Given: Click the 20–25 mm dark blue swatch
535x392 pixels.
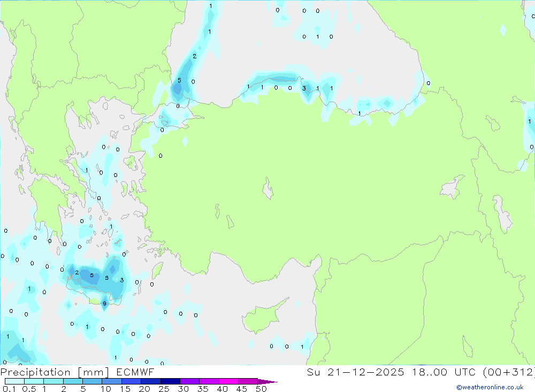Looking at the screenshot, I should [150, 381].
